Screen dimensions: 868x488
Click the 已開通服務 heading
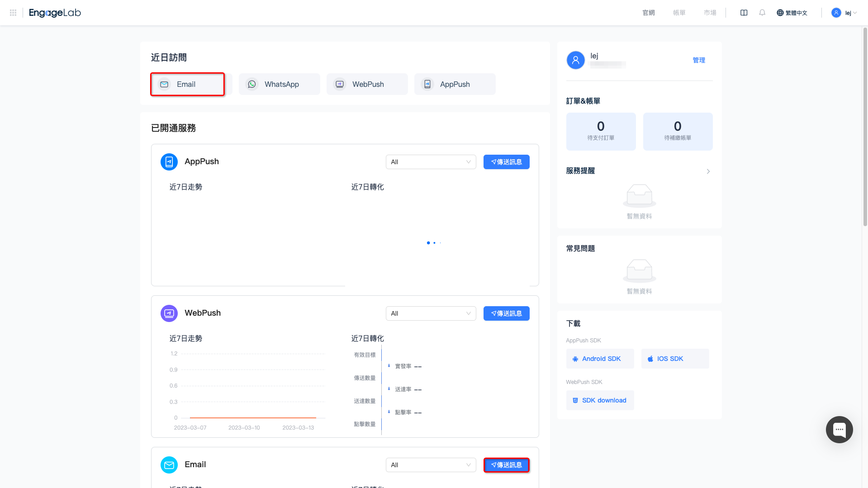[173, 128]
